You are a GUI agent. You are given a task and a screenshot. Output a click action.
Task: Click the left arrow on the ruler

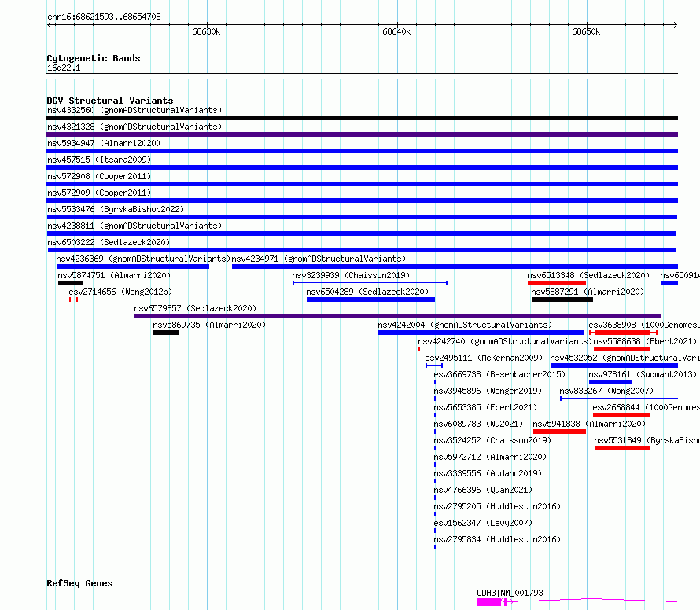[49, 25]
